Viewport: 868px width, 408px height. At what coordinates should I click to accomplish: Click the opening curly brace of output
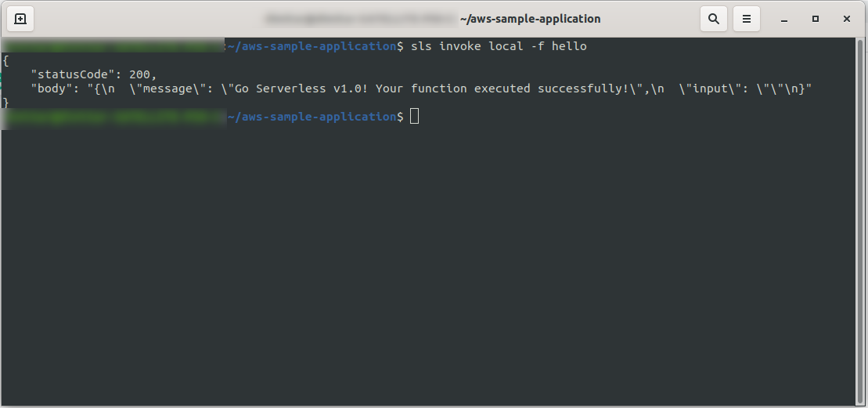point(5,60)
